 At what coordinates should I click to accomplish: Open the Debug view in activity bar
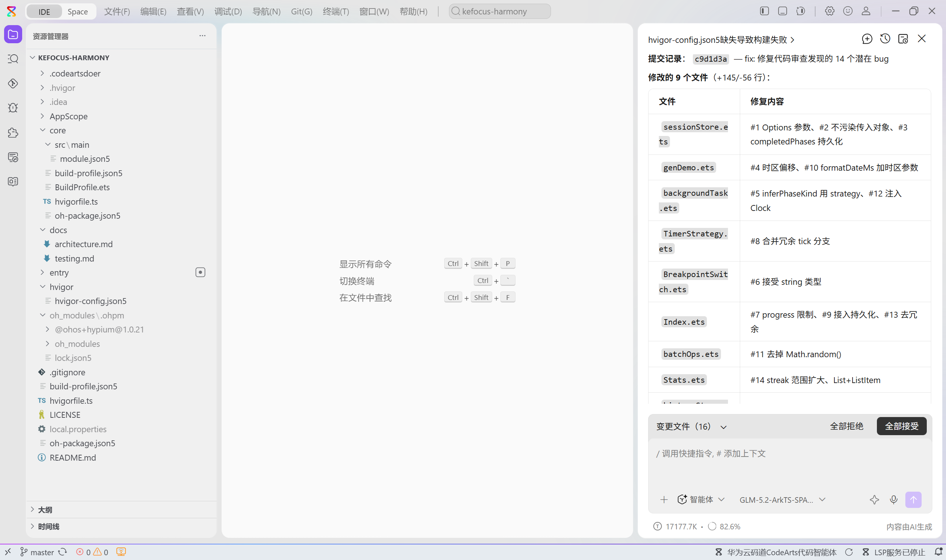13,108
